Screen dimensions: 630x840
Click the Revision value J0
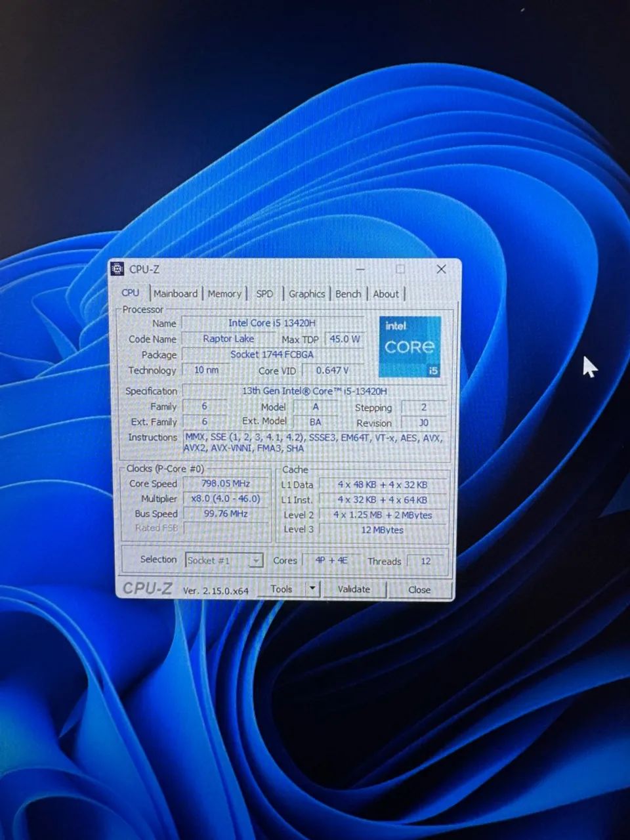424,423
